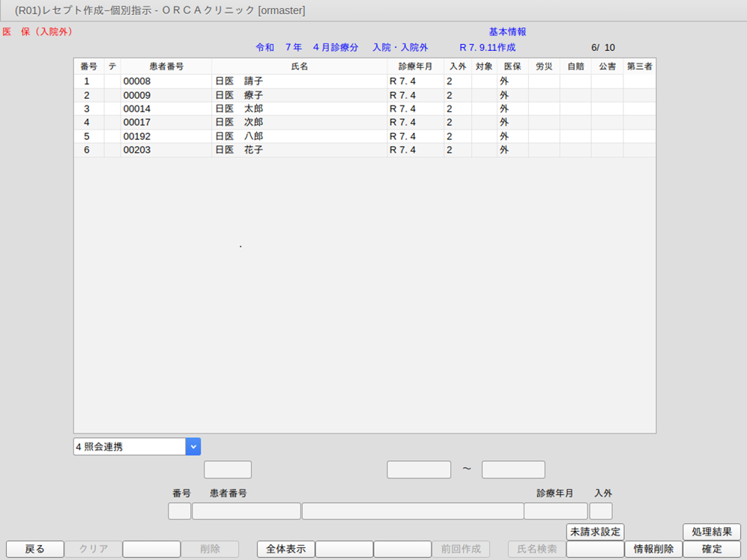
Task: Open the 照会連携 dropdown arrow
Action: 193,447
